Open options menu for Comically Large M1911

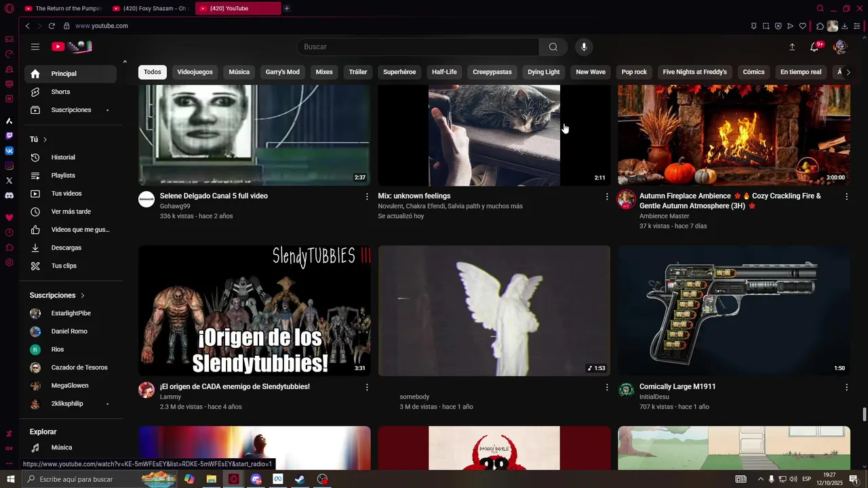pyautogui.click(x=846, y=387)
